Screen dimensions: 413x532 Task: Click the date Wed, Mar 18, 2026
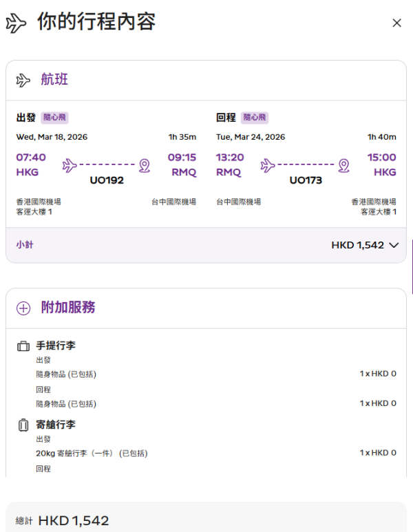tap(52, 137)
